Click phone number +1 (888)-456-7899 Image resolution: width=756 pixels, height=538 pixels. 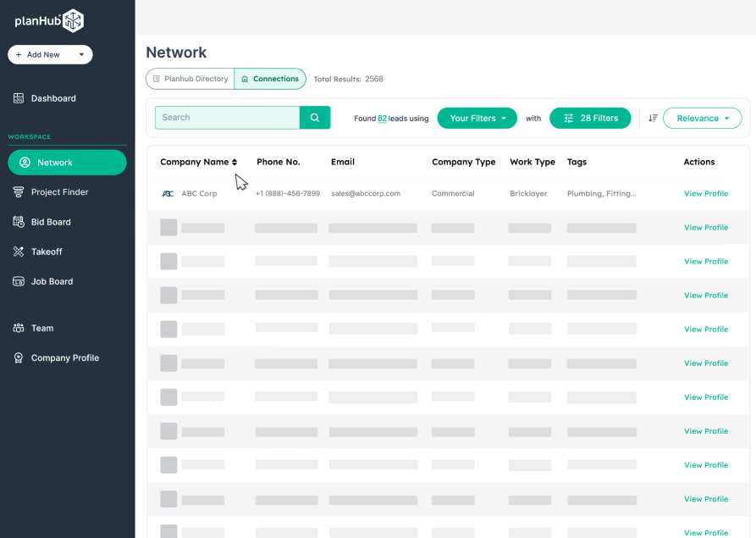pyautogui.click(x=288, y=193)
